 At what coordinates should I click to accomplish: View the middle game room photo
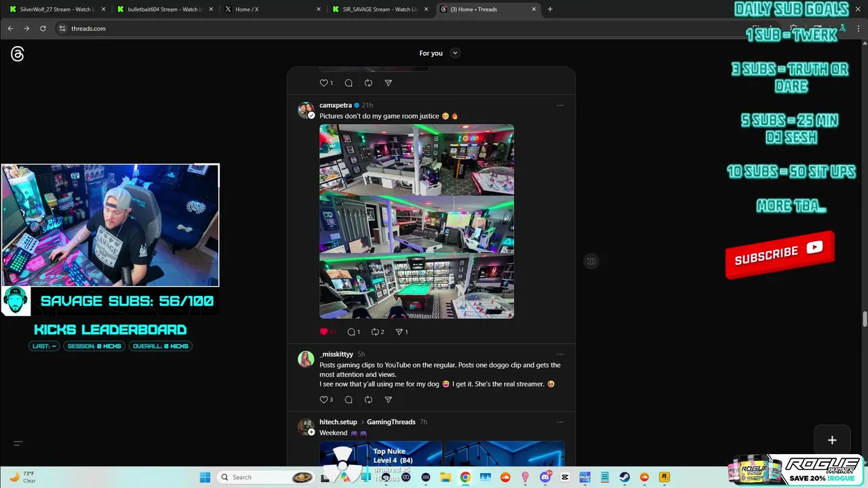pos(416,224)
